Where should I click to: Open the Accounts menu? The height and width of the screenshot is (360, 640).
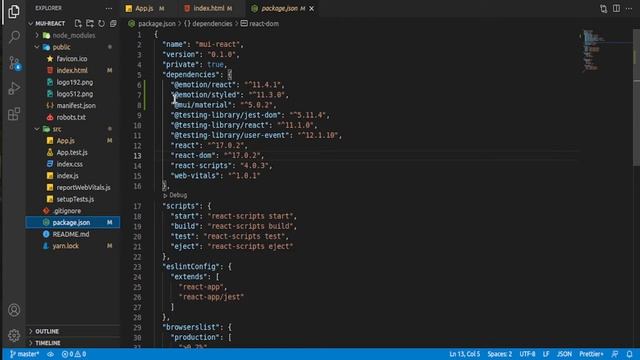(14, 310)
